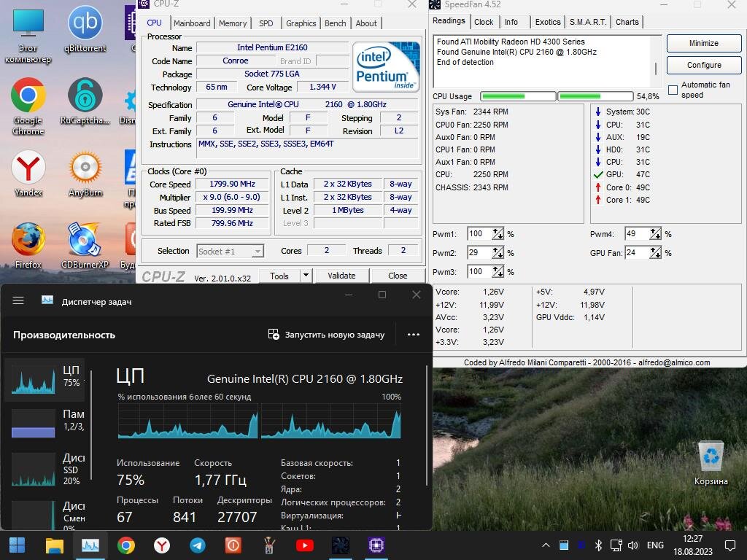The height and width of the screenshot is (560, 747).
Task: Click the orange power-button taskbar icon
Action: coord(233,545)
